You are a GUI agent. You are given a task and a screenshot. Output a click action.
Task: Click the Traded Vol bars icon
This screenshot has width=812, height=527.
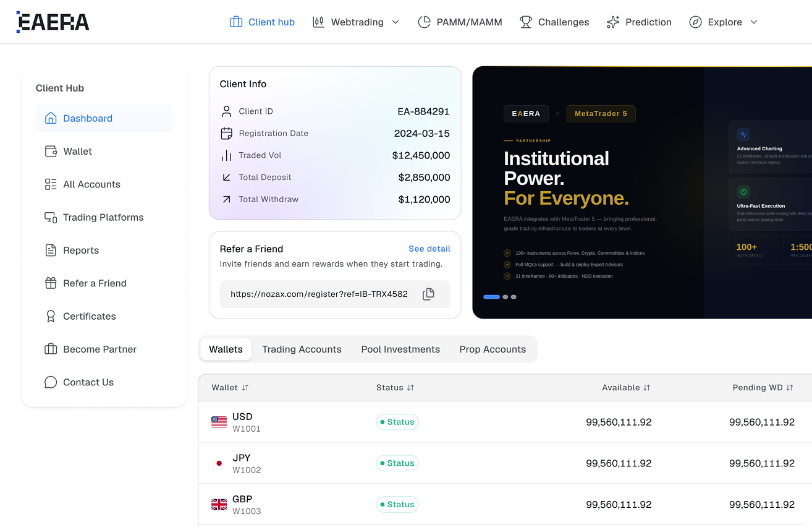click(226, 155)
